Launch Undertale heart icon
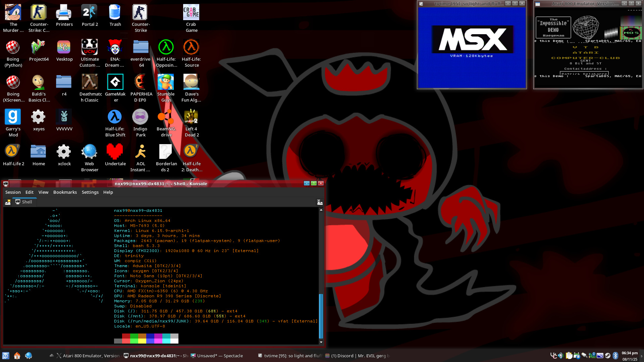644x362 pixels. coord(115,155)
